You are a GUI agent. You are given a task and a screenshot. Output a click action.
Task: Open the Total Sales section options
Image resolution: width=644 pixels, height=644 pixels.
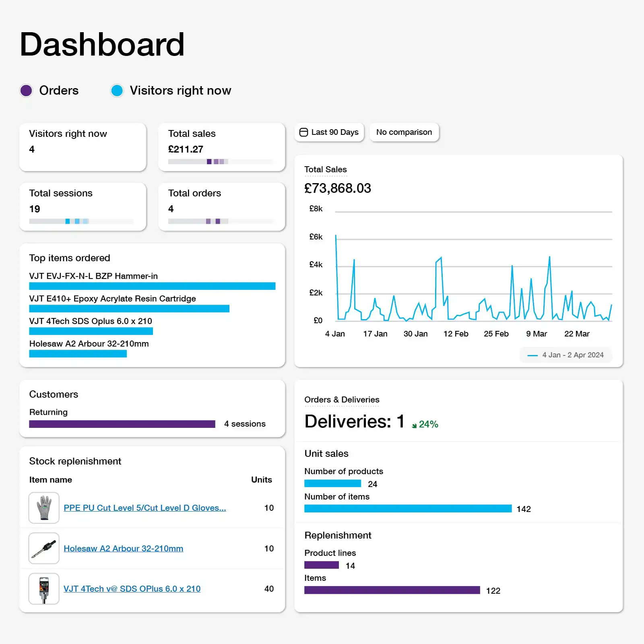click(x=326, y=169)
